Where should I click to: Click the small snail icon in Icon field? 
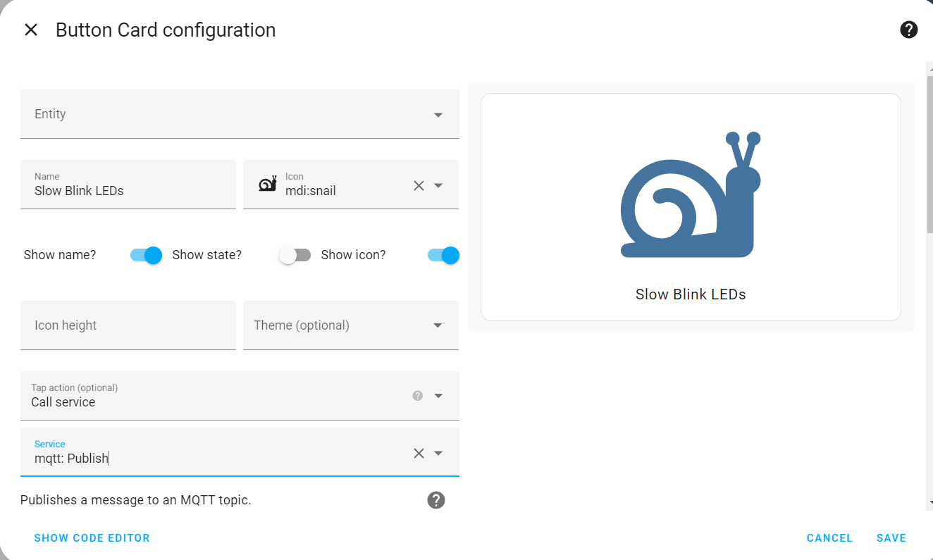tap(268, 185)
